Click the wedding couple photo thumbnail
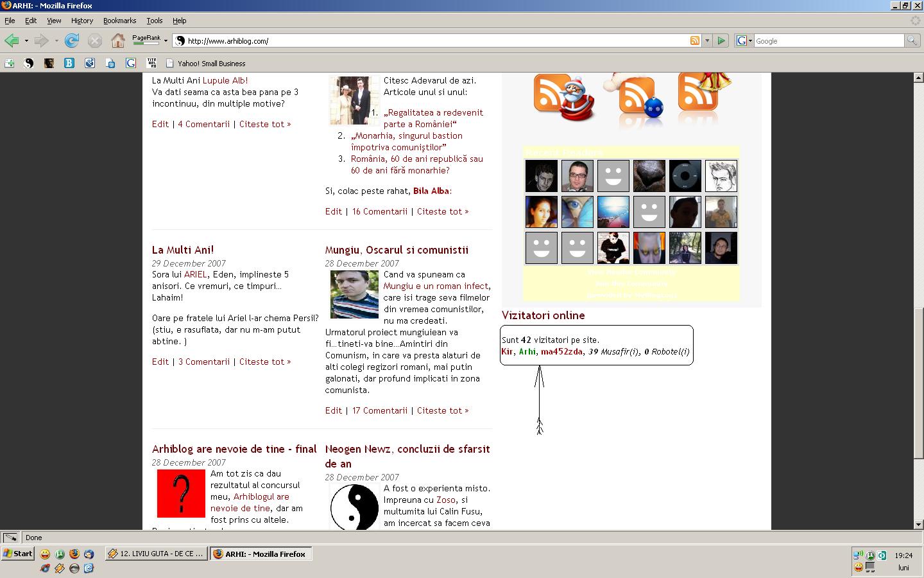 tap(354, 101)
